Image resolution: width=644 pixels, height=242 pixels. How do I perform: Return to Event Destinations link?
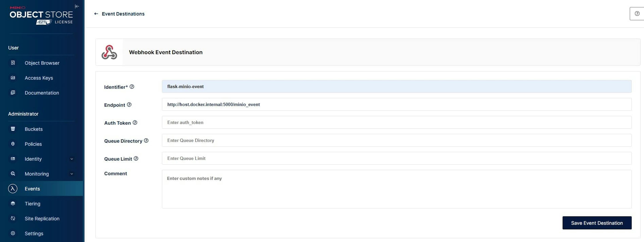tap(123, 14)
